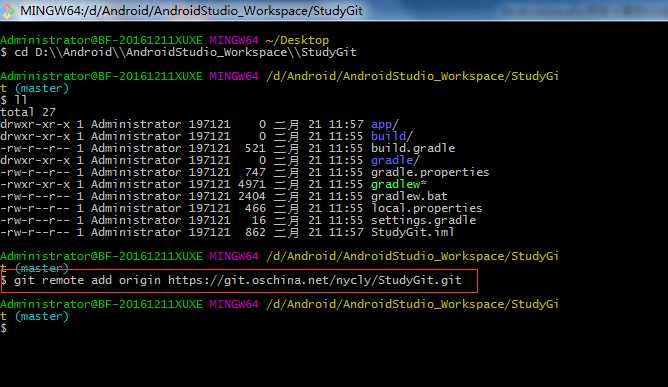Click the Git Bash icon in title bar
Screen dimensions: 668x387
tap(7, 10)
